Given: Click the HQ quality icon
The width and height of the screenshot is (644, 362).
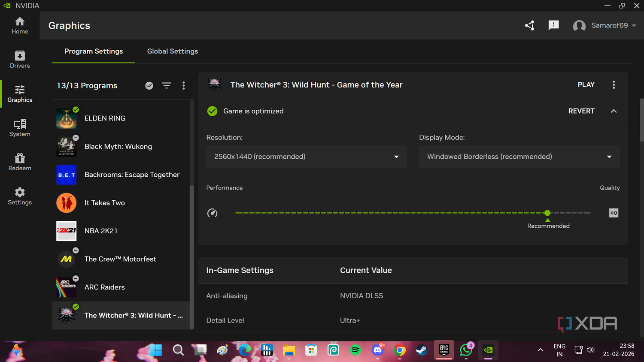Looking at the screenshot, I should [x=614, y=213].
